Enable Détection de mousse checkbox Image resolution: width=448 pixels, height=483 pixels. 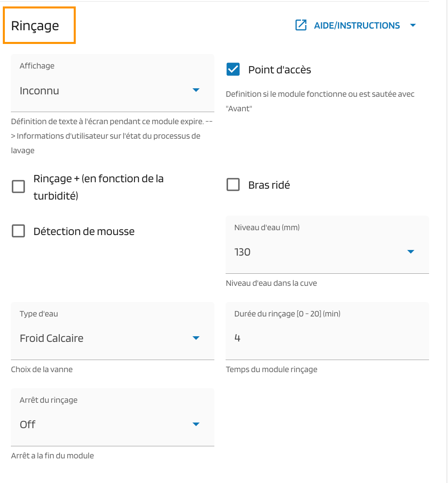tap(19, 231)
